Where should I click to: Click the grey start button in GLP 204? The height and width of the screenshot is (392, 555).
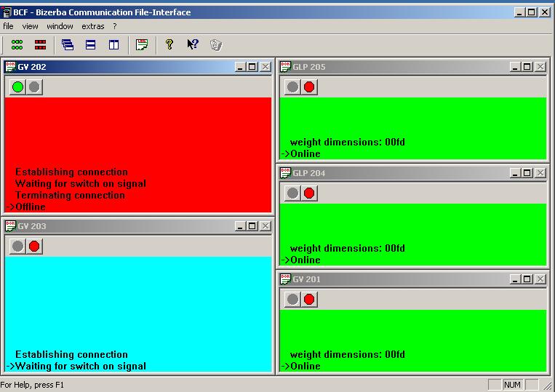click(x=292, y=193)
